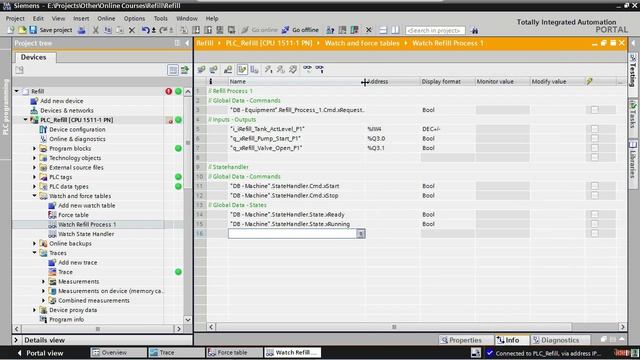
Task: Click the New project icon in toolbar
Action: pyautogui.click(x=11, y=30)
